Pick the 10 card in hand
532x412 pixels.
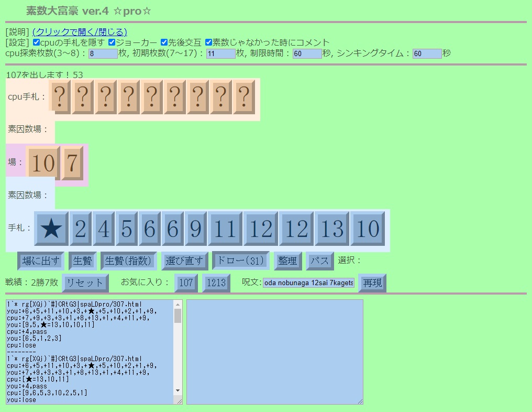368,228
